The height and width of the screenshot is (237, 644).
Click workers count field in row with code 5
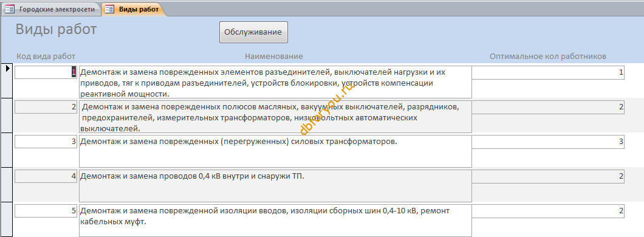tap(548, 211)
